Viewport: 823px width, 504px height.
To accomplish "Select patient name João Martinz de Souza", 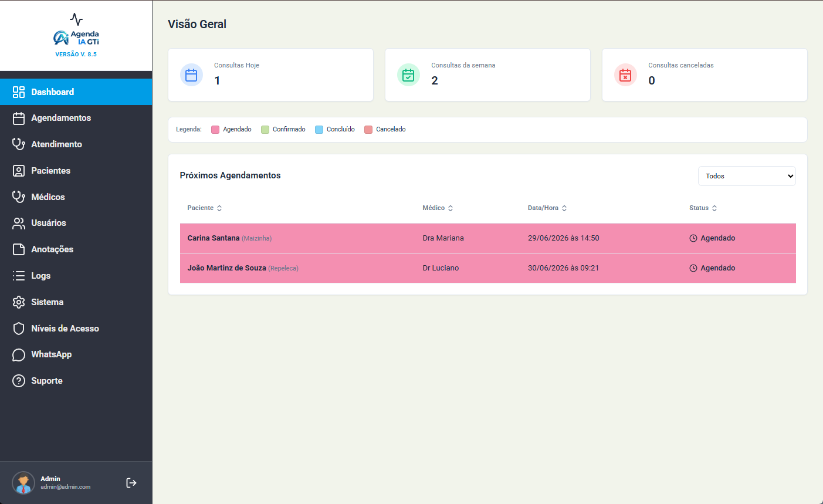I will pyautogui.click(x=227, y=268).
